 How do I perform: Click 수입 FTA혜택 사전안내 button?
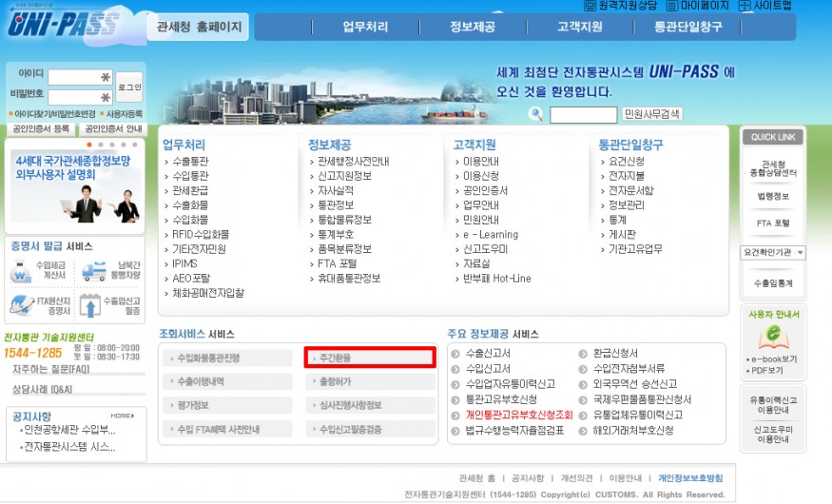click(227, 429)
